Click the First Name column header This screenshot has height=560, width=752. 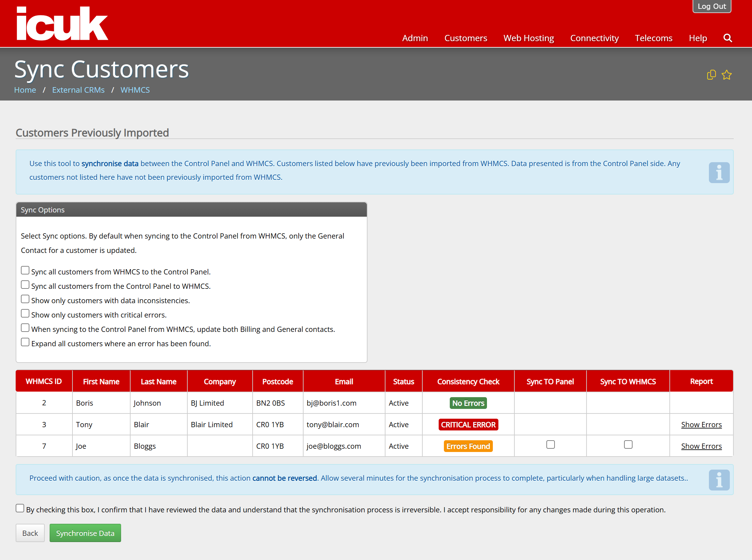(101, 381)
